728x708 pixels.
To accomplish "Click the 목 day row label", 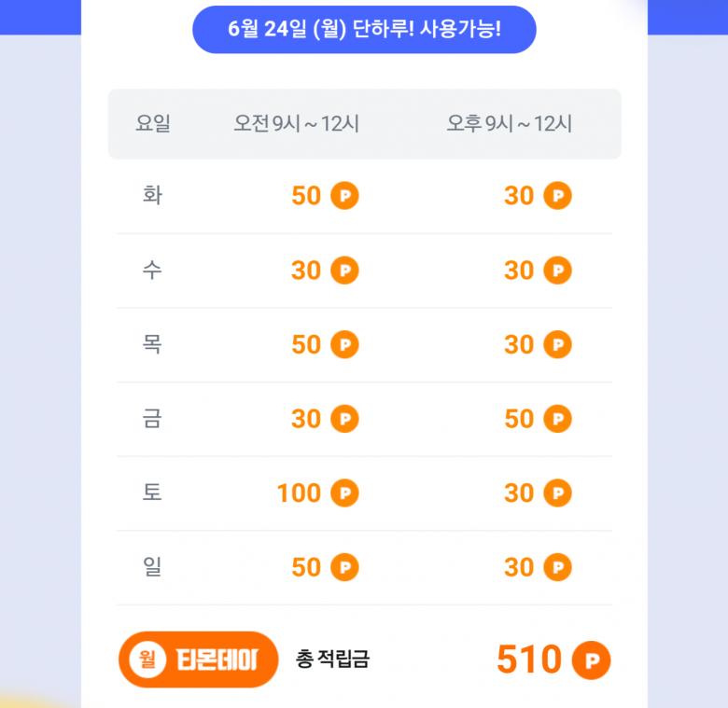I will click(x=152, y=344).
